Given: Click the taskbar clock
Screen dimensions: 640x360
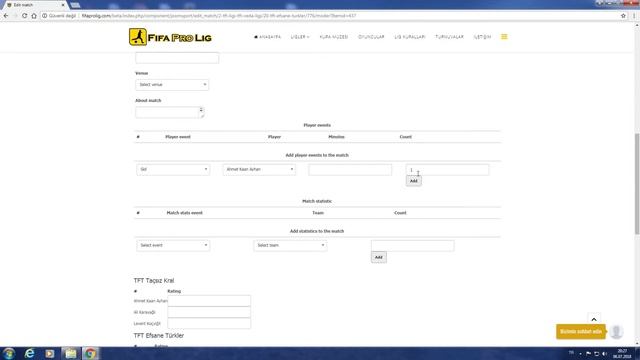Looking at the screenshot, I should tap(622, 353).
